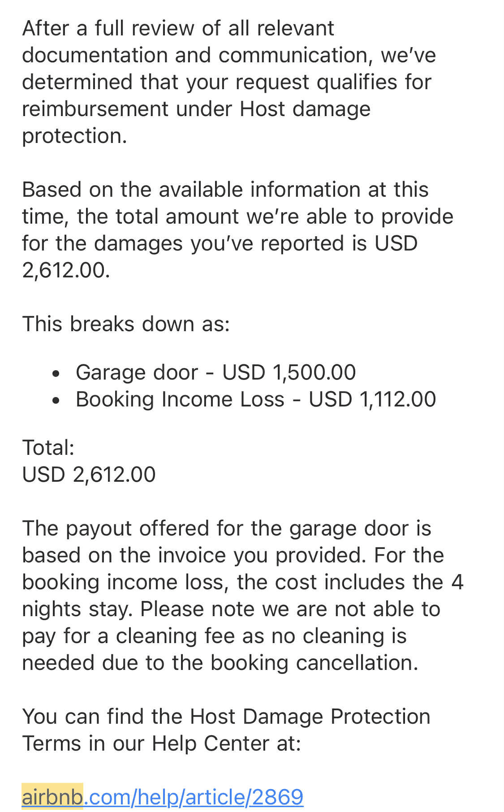Click the bullet point beside Garage door
This screenshot has height=812, width=504.
pyautogui.click(x=56, y=373)
